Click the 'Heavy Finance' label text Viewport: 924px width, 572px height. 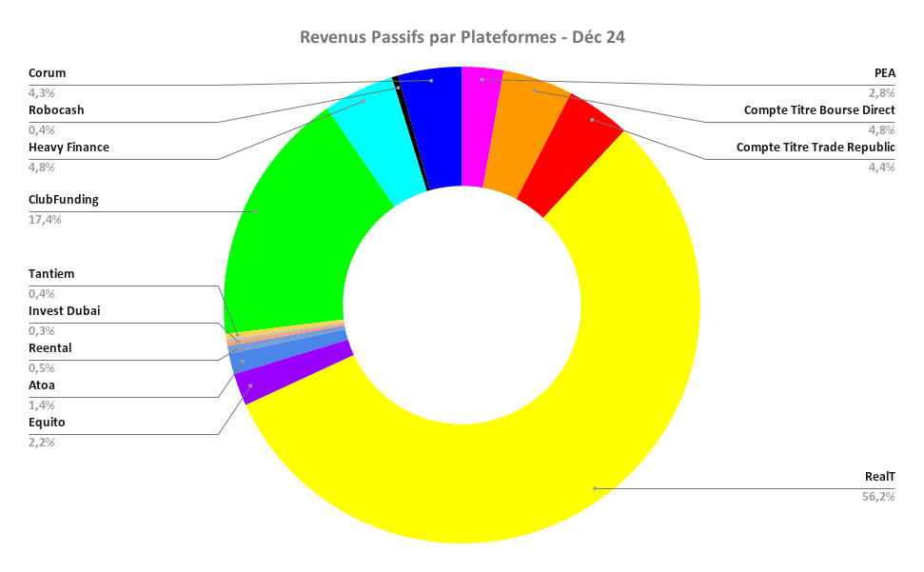[69, 147]
